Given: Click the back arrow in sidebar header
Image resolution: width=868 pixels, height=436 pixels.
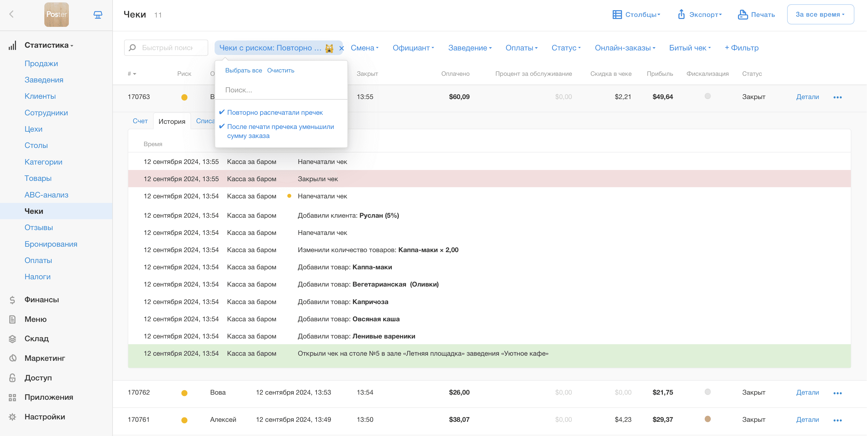Looking at the screenshot, I should 11,14.
